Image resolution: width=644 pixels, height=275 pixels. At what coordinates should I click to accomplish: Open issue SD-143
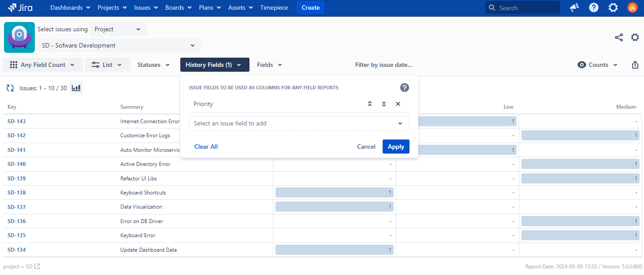pyautogui.click(x=17, y=121)
